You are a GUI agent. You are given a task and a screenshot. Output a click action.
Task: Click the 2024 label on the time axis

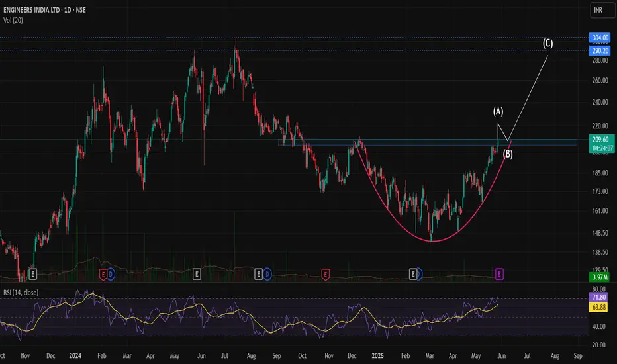pyautogui.click(x=75, y=356)
